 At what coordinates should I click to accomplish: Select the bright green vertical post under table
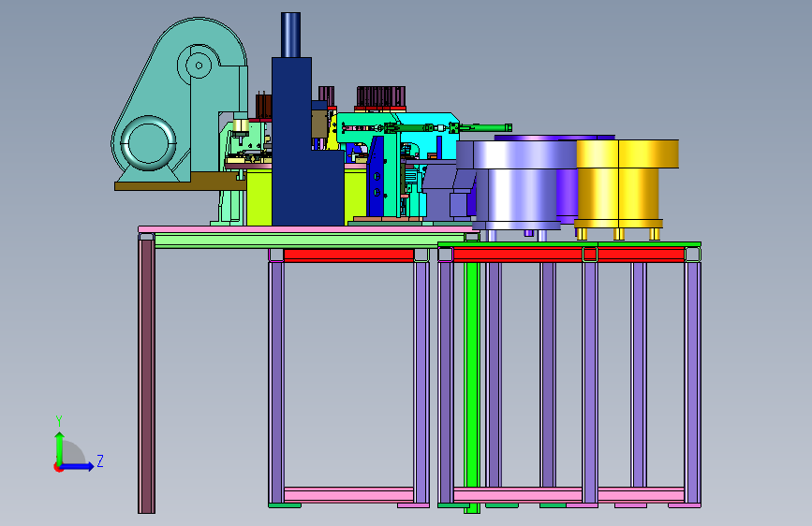tap(472, 386)
